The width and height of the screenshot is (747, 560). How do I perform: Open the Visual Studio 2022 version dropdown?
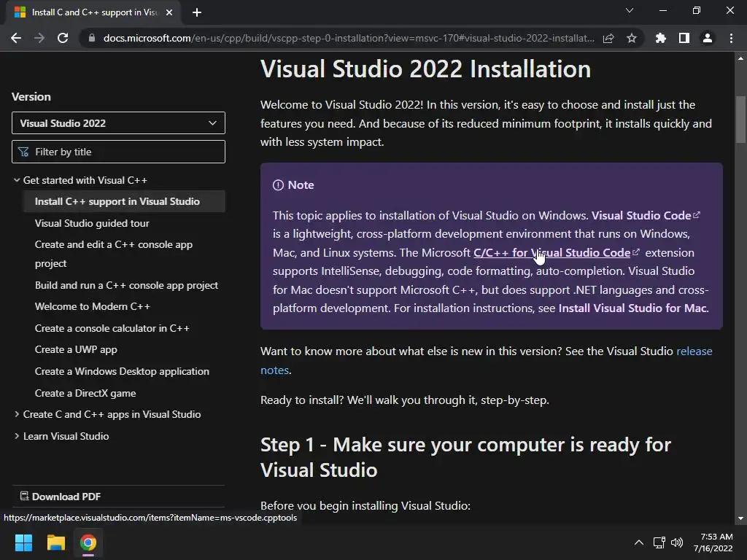coord(118,122)
